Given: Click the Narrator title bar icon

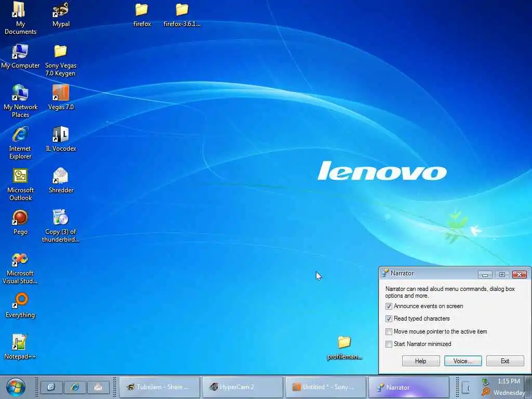Looking at the screenshot, I should tap(385, 273).
